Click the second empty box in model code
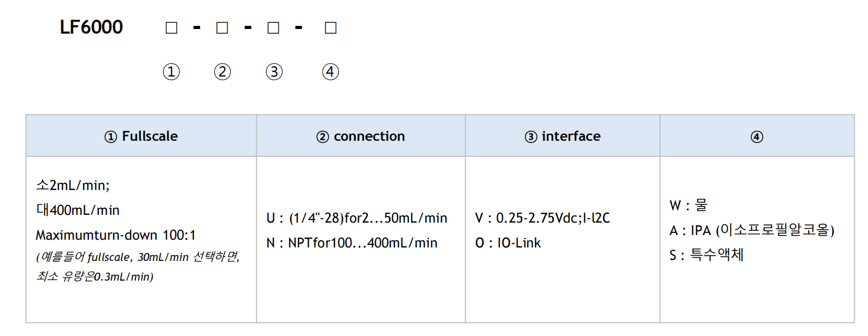 pos(222,27)
